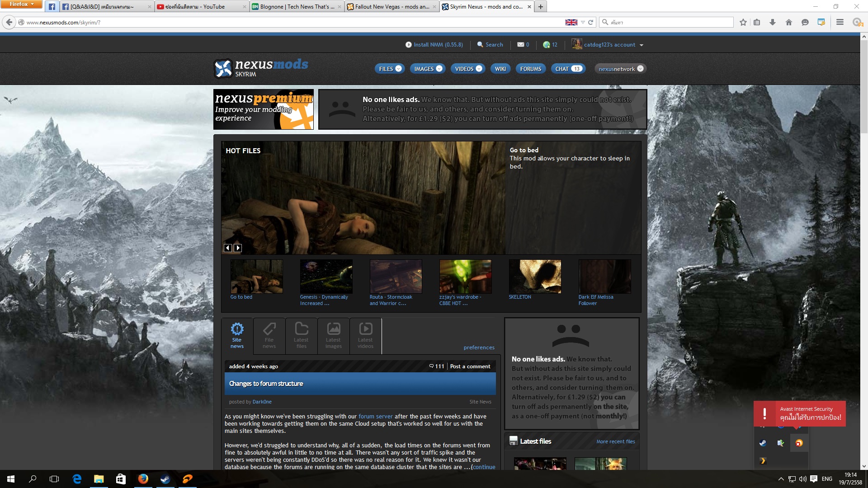This screenshot has height=488, width=868.
Task: Select the File news tab
Action: point(269,336)
